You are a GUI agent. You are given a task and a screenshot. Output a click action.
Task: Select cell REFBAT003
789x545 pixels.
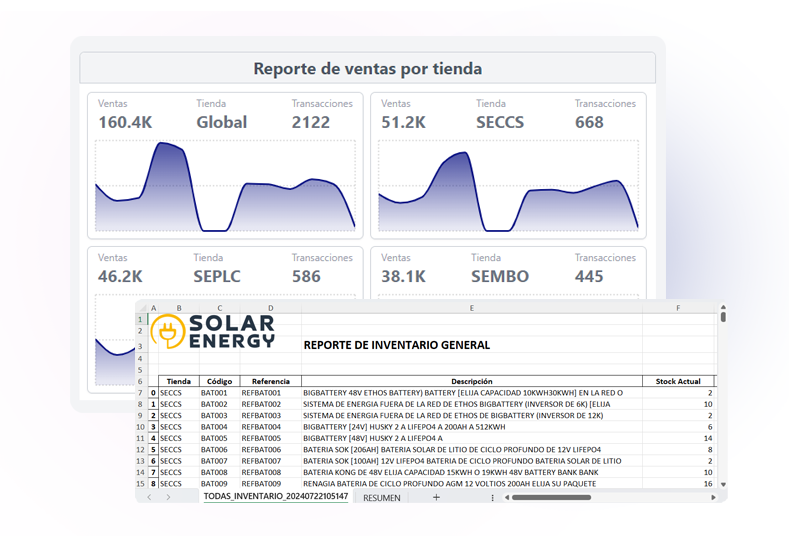point(271,416)
